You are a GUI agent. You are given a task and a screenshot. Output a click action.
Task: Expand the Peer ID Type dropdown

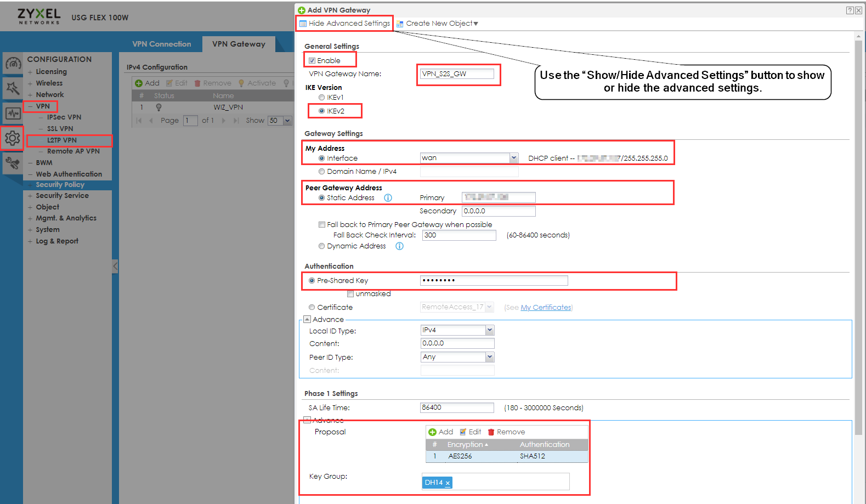[x=490, y=357]
